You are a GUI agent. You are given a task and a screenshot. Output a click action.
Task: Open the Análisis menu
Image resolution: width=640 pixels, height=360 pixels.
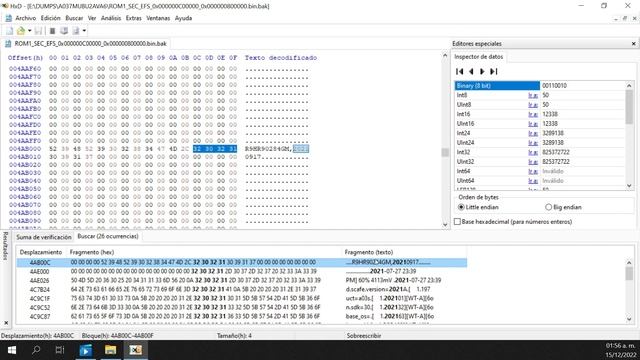[111, 18]
